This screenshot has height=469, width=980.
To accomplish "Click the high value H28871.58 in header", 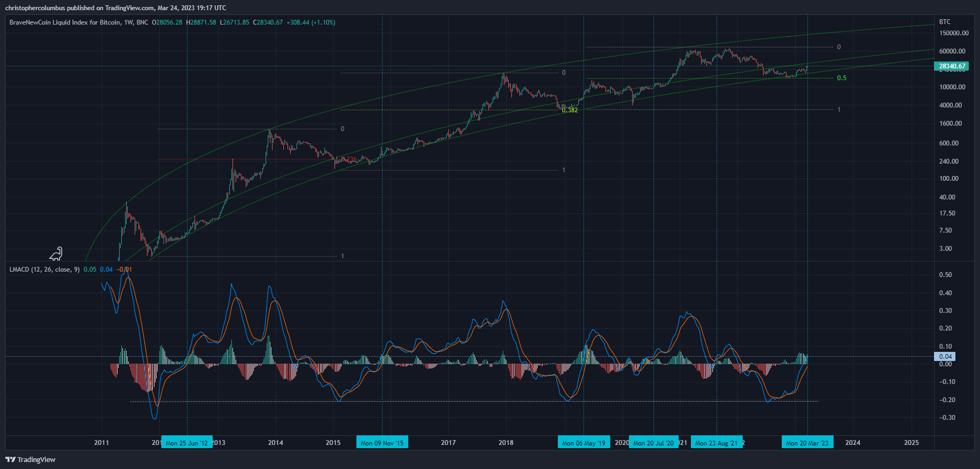I will [201, 22].
